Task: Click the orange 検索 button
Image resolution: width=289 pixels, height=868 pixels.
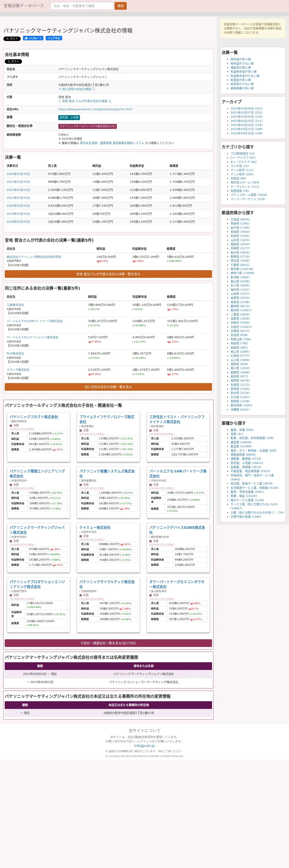Action: point(120,6)
